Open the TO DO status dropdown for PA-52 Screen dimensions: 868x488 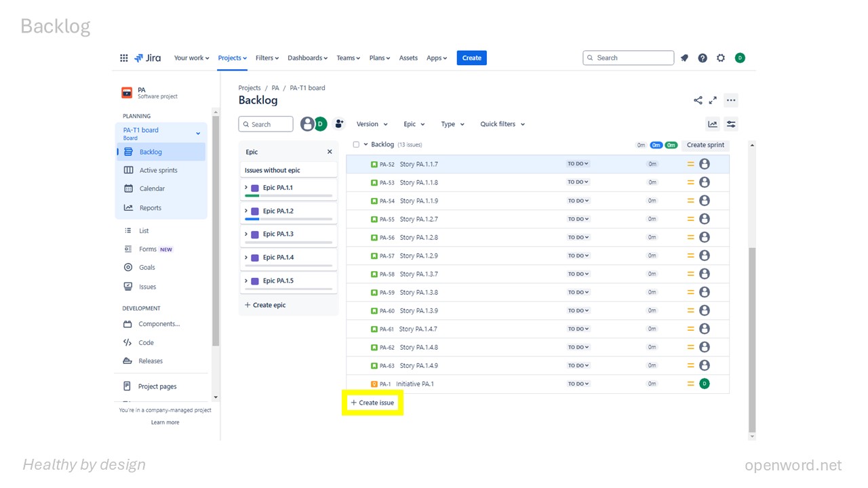point(578,164)
